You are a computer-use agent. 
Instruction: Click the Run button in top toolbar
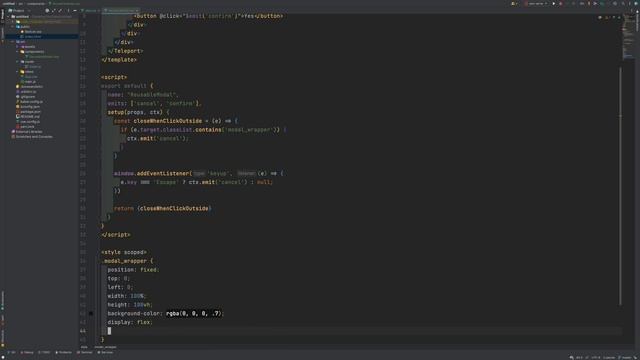[x=553, y=4]
